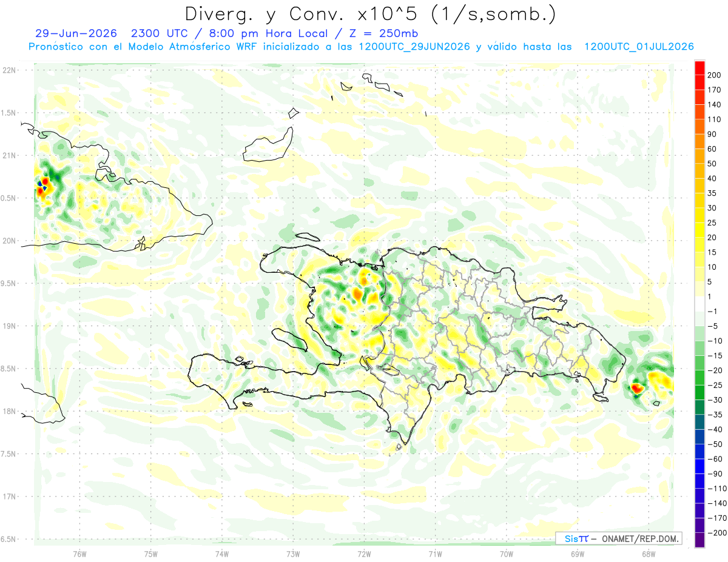Click the 'Pronóstico con el Modelo Atmósferico WRF' line
This screenshot has width=728, height=562.
click(144, 47)
